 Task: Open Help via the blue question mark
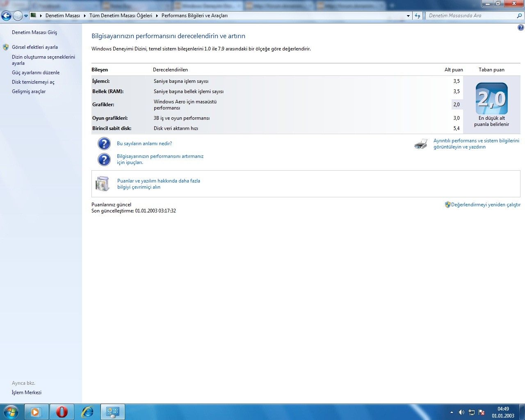[521, 28]
